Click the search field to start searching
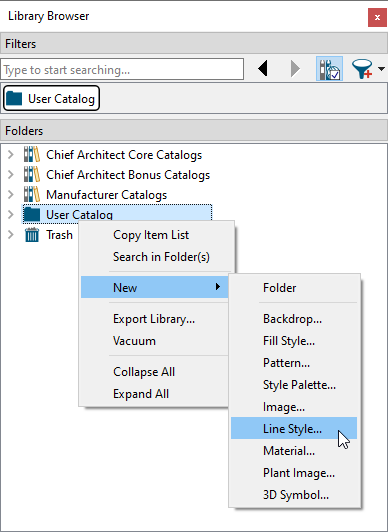This screenshot has width=388, height=532. click(122, 70)
